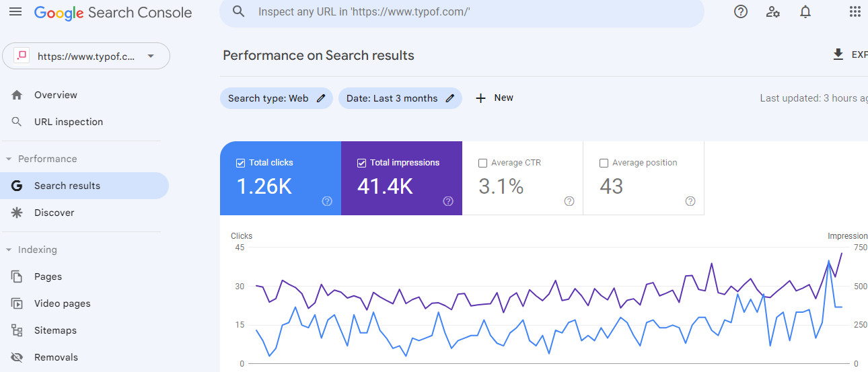Image resolution: width=868 pixels, height=372 pixels.
Task: Click the Performance on Search results heading
Action: click(x=318, y=55)
